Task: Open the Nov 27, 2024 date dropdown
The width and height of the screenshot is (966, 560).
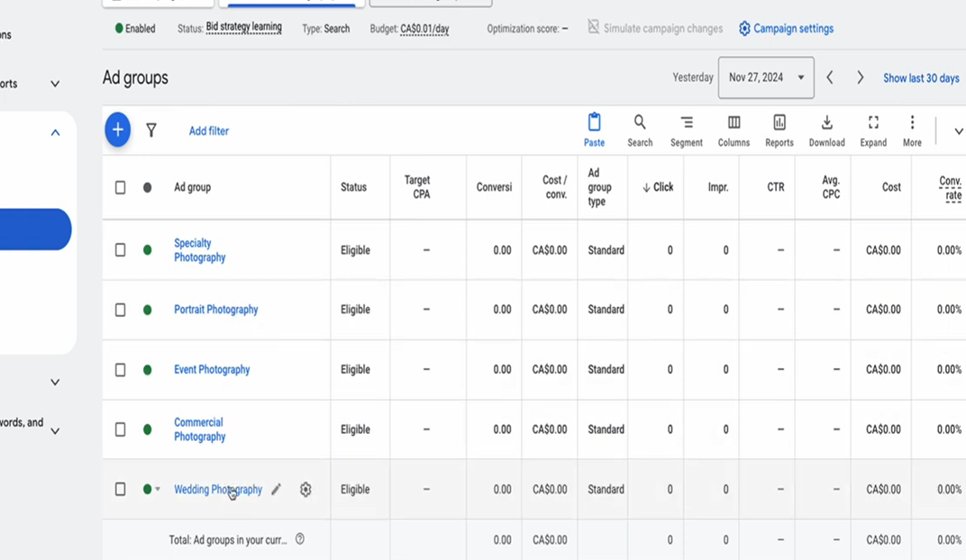Action: (x=766, y=77)
